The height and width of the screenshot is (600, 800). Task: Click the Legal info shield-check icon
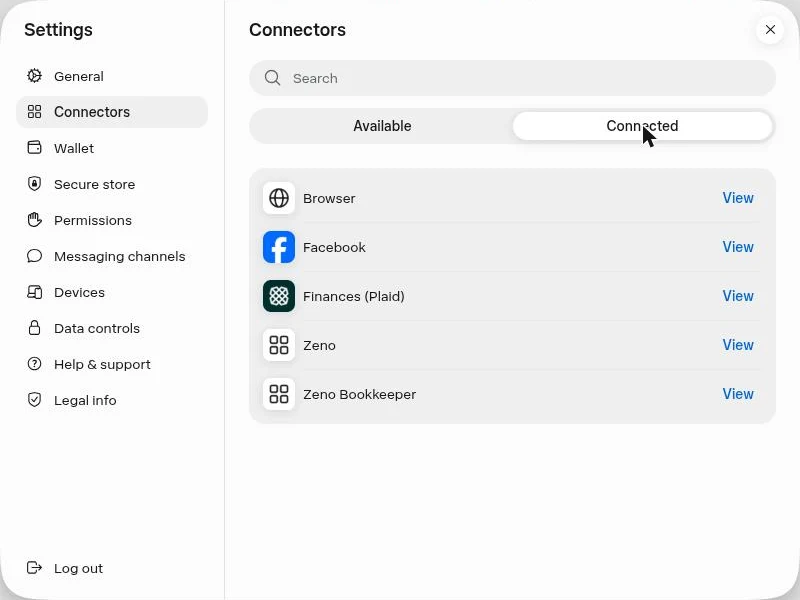point(34,400)
